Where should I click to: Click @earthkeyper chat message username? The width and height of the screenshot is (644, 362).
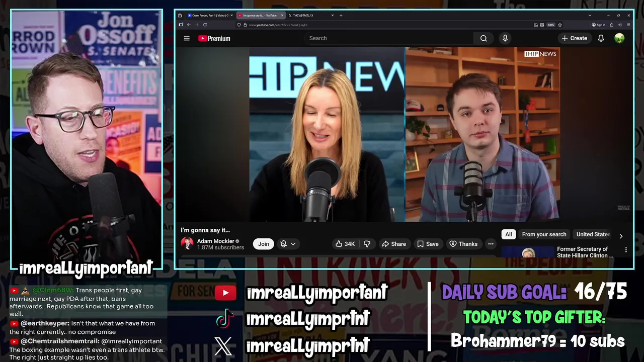[x=45, y=323]
